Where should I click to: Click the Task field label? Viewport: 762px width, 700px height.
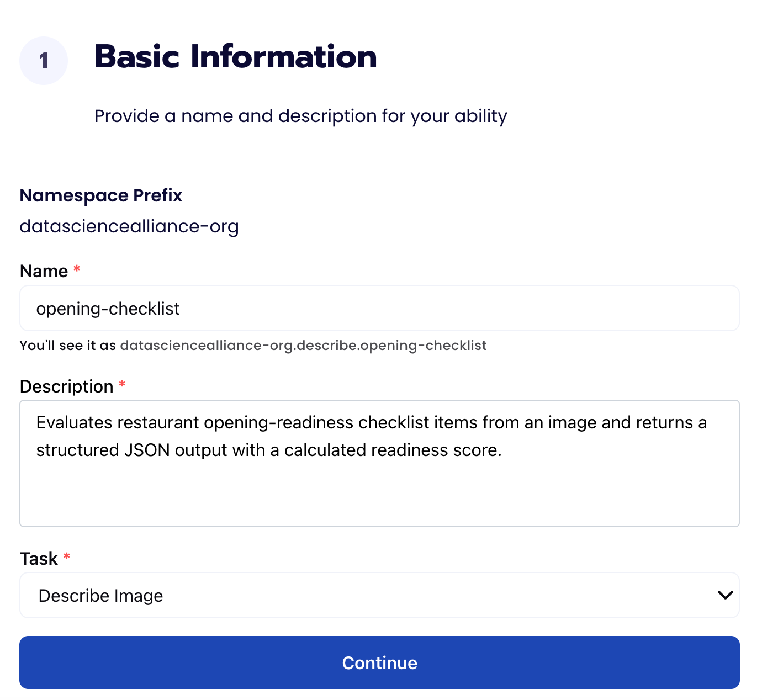click(39, 559)
